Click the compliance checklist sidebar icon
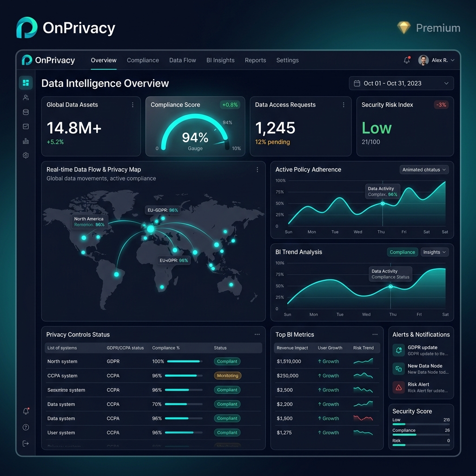 [26, 126]
